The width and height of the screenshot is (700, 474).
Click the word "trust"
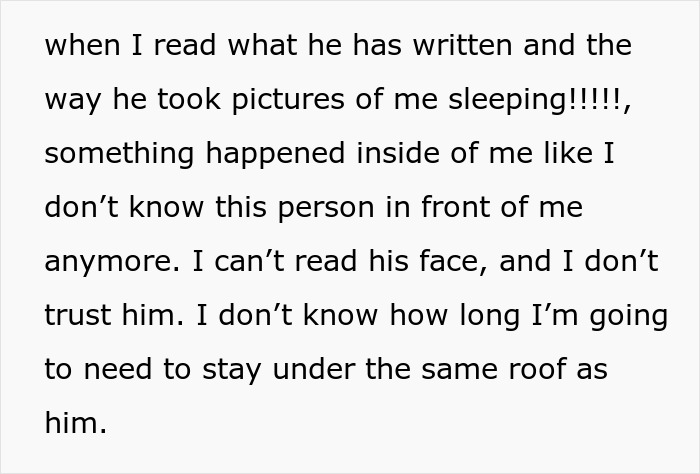[76, 316]
